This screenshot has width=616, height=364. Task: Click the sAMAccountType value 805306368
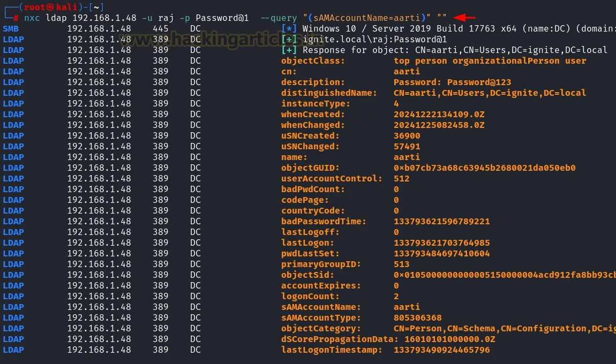pyautogui.click(x=417, y=317)
